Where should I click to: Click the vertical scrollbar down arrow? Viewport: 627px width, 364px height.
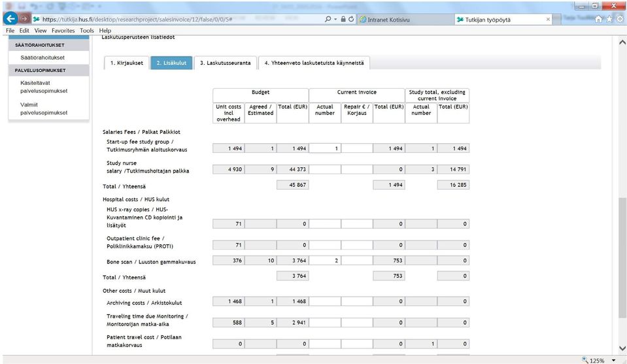tap(622, 348)
